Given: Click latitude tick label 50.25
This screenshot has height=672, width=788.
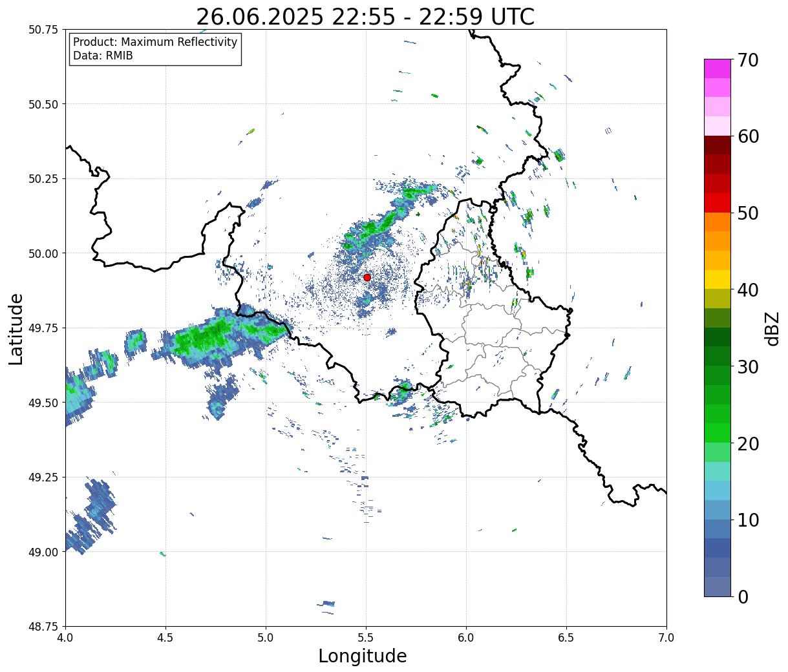Looking at the screenshot, I should click(x=43, y=179).
